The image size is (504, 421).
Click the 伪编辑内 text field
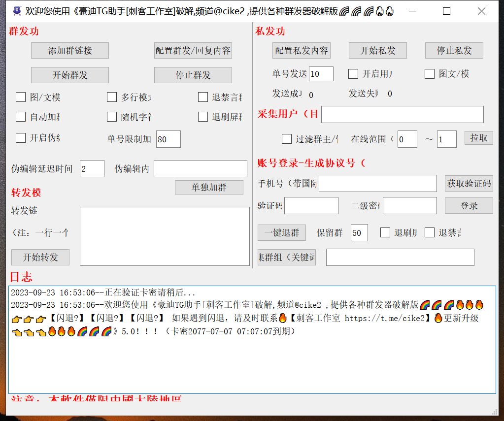pyautogui.click(x=201, y=169)
